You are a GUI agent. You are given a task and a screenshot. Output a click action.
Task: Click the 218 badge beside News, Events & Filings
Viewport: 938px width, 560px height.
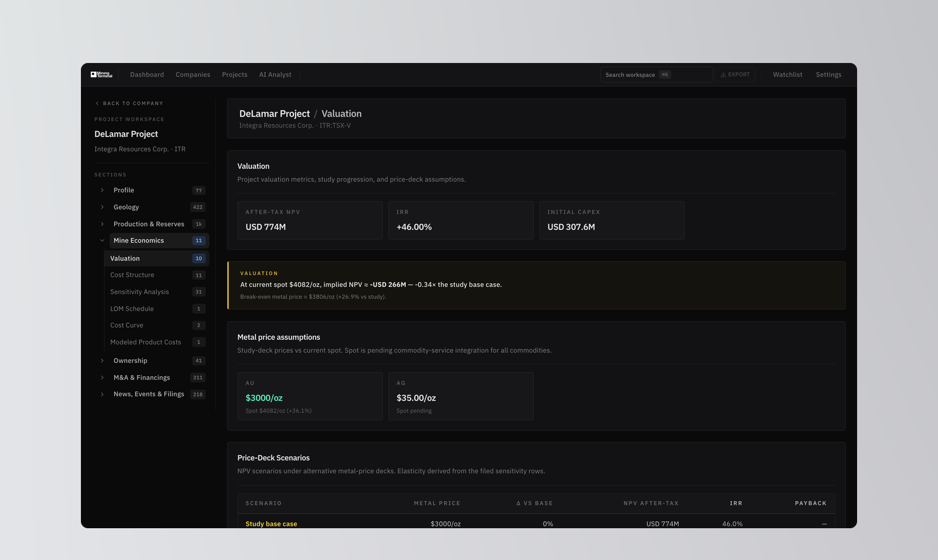[198, 394]
